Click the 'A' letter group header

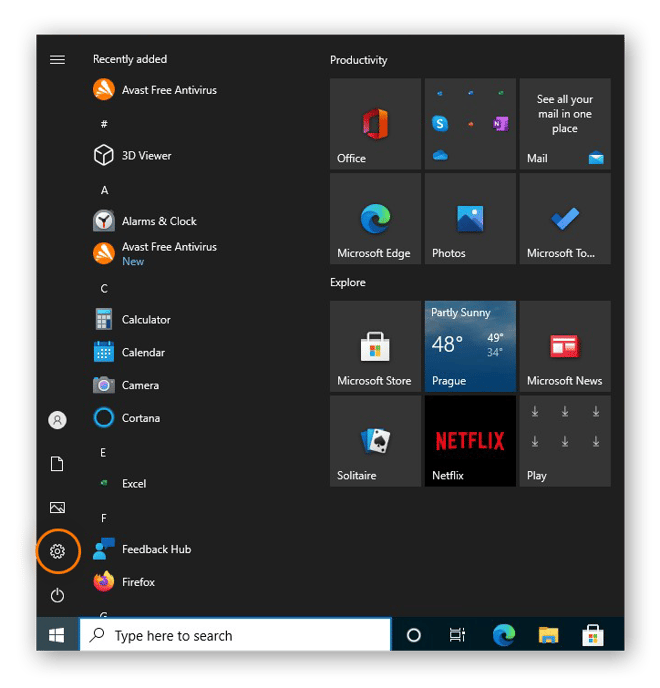click(x=104, y=190)
